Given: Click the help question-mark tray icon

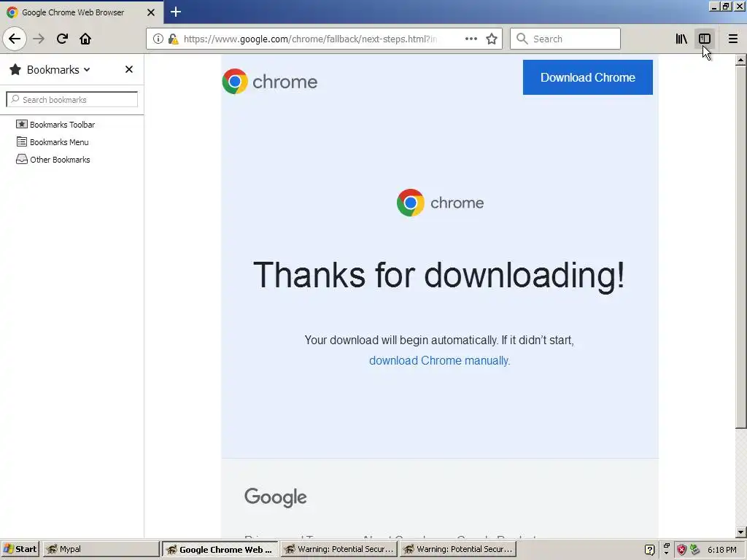Looking at the screenshot, I should click(649, 550).
